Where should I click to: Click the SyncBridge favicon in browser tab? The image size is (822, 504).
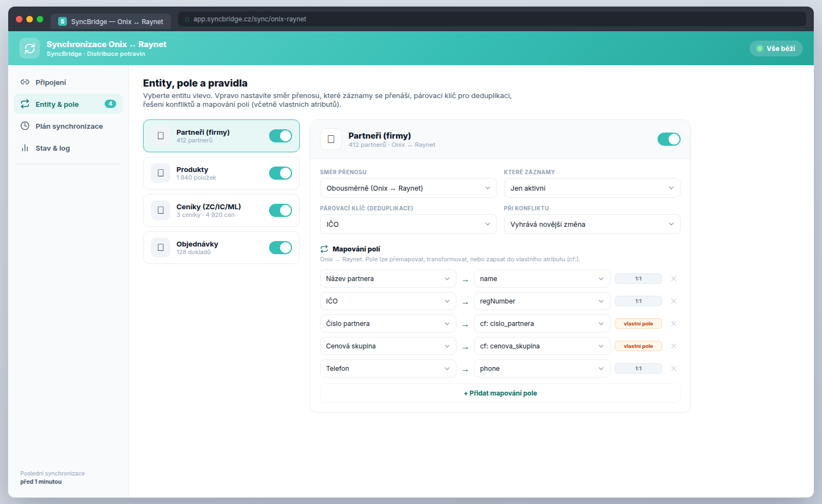pyautogui.click(x=62, y=21)
